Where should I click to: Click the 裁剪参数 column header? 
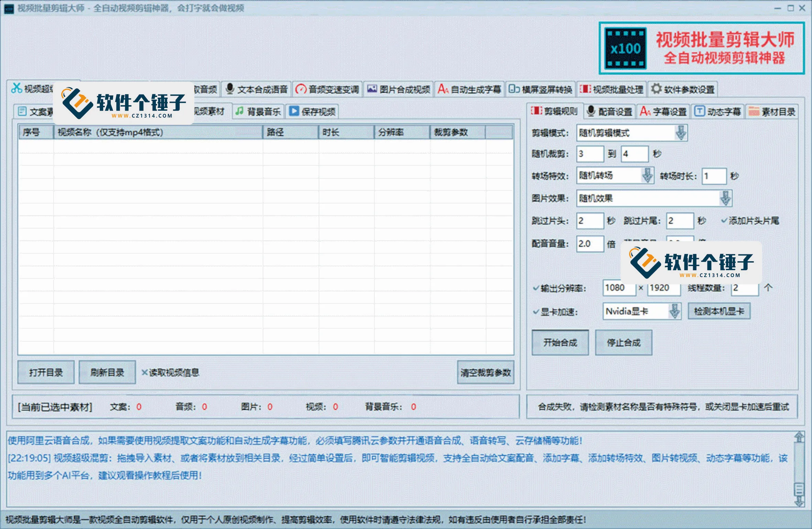pyautogui.click(x=458, y=132)
